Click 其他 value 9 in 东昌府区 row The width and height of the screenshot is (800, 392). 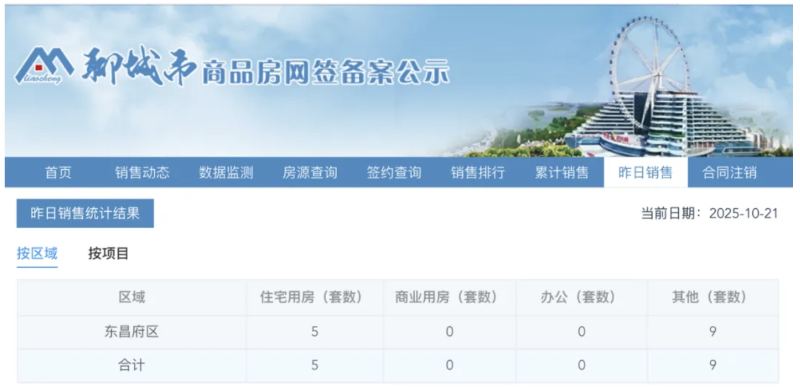[x=713, y=332]
